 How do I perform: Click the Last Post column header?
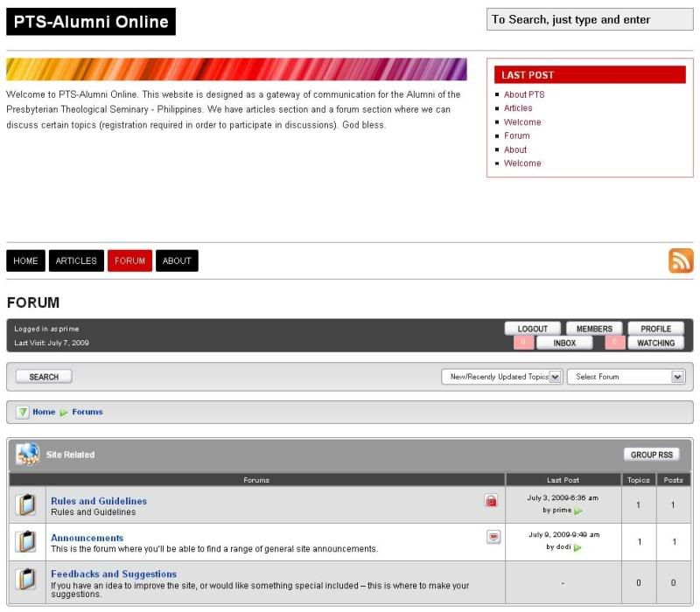click(x=563, y=480)
